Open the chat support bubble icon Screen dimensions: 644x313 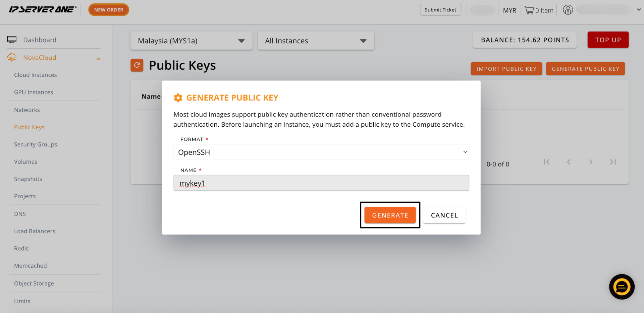(x=622, y=287)
